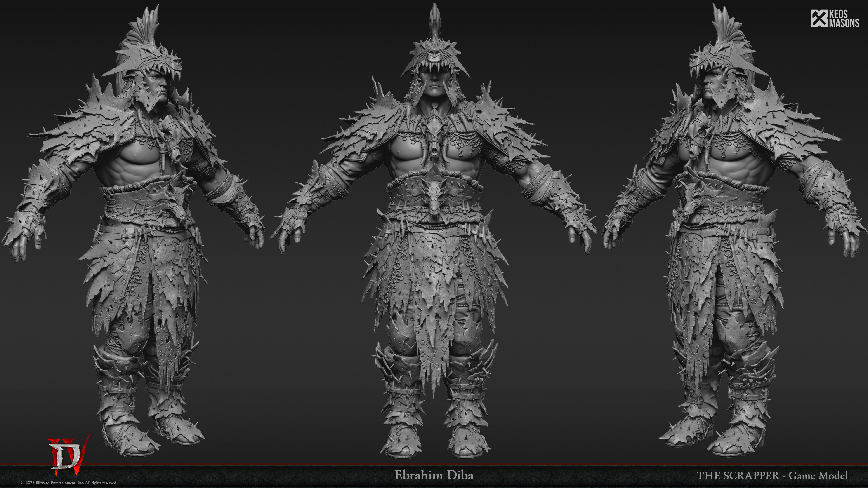
Task: Click the Keos Masons logo
Action: coord(835,19)
